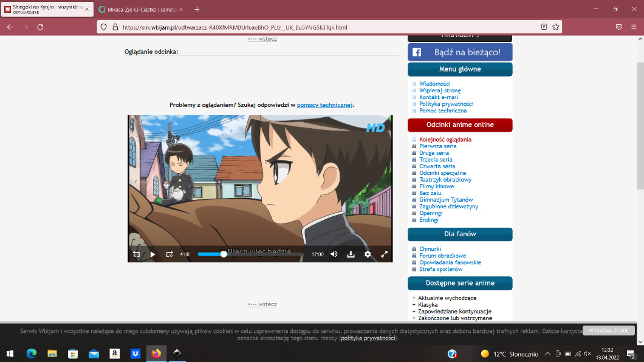The height and width of the screenshot is (362, 644).
Task: Reload the current page
Action: click(40, 27)
